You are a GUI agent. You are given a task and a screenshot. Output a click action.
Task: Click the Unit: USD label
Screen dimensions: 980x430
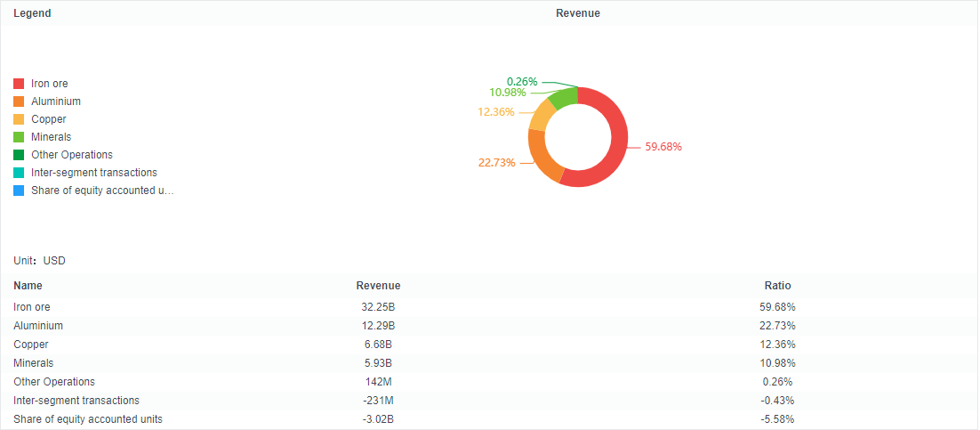[39, 261]
